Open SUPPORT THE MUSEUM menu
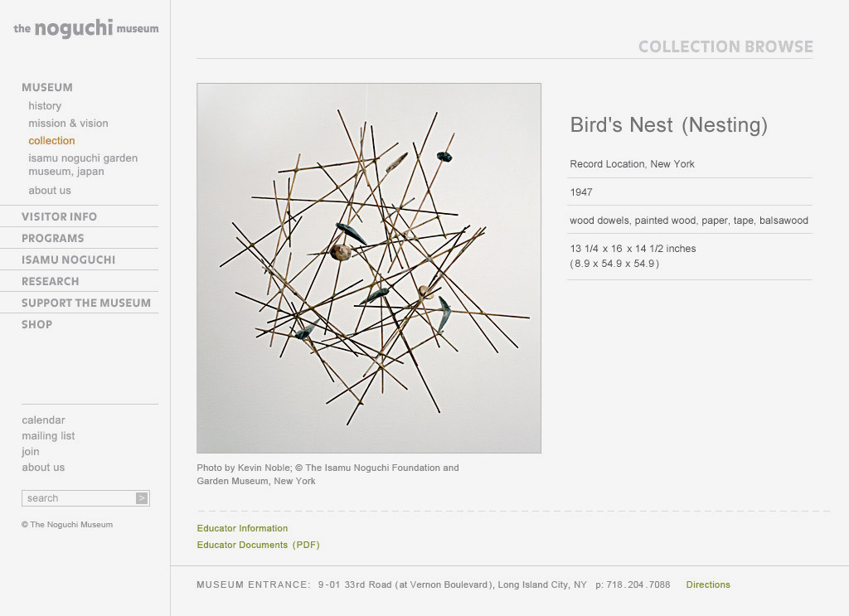Image resolution: width=849 pixels, height=616 pixels. pyautogui.click(x=86, y=303)
